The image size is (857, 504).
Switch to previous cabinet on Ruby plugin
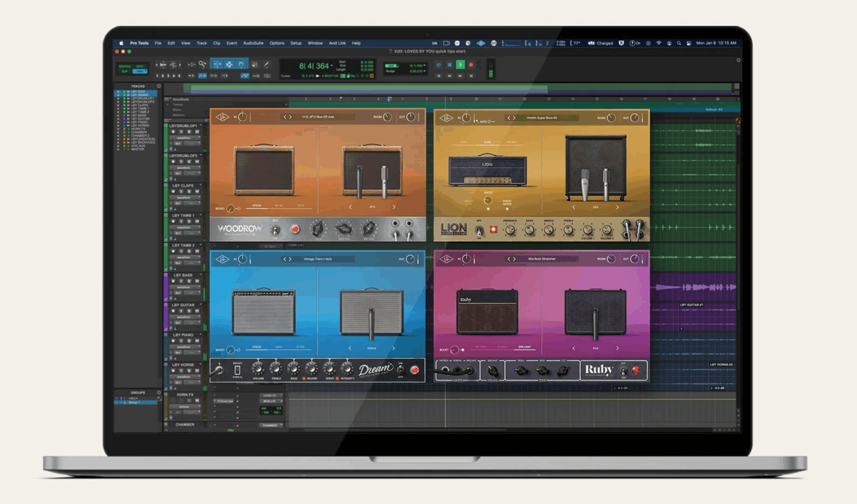[574, 348]
